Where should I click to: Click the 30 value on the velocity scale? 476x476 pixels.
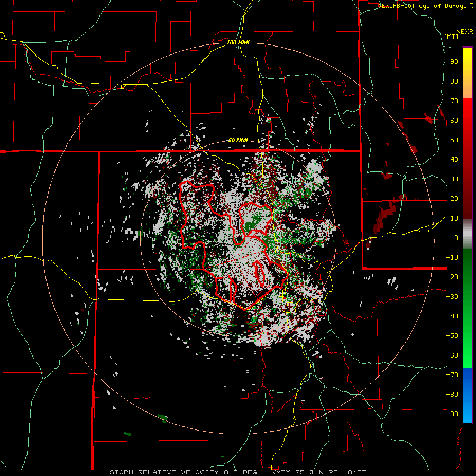(454, 179)
